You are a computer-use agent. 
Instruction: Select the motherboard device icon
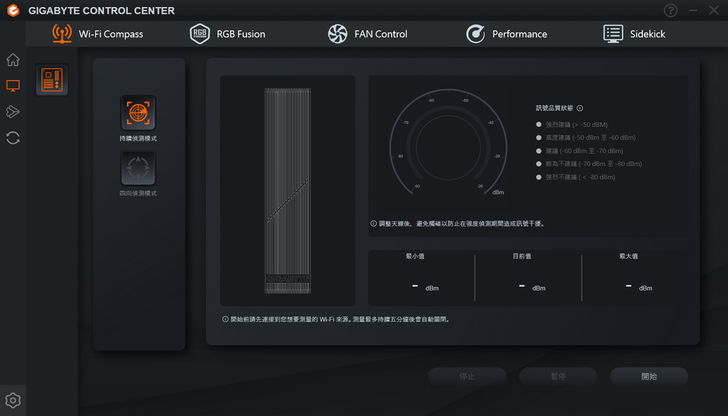click(x=52, y=79)
